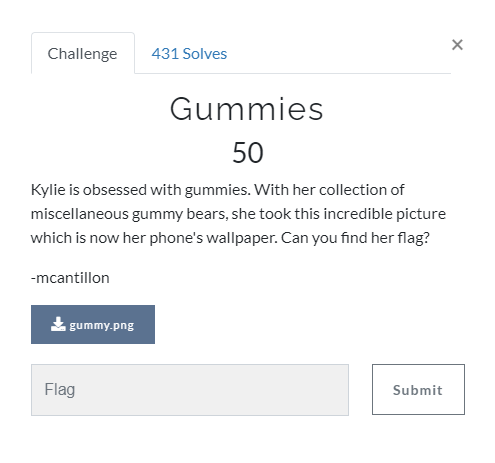The image size is (495, 463).
Task: Click the number 431 in Solves tab
Action: coord(165,54)
